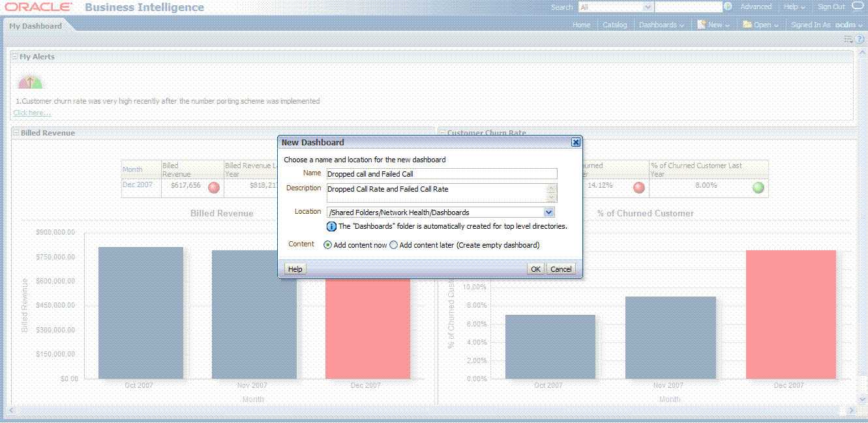Screen dimensions: 868x423
Task: Click the info icon in the dialog
Action: point(331,227)
